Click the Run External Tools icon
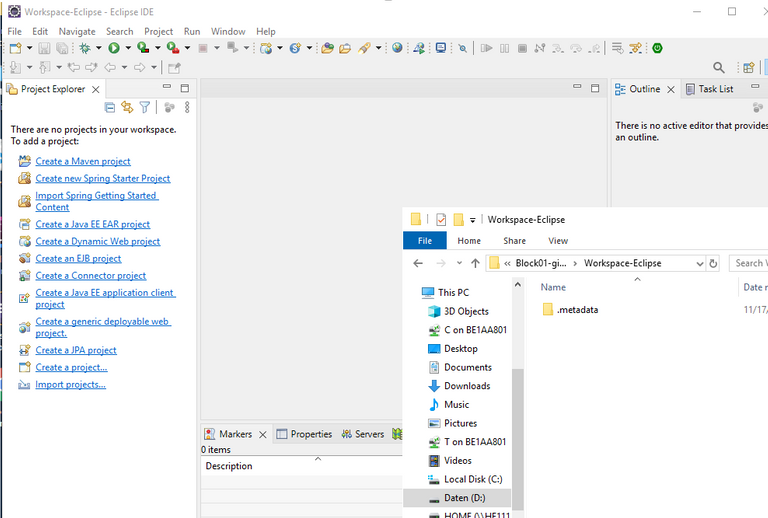Image resolution: width=768 pixels, height=518 pixels. (172, 48)
